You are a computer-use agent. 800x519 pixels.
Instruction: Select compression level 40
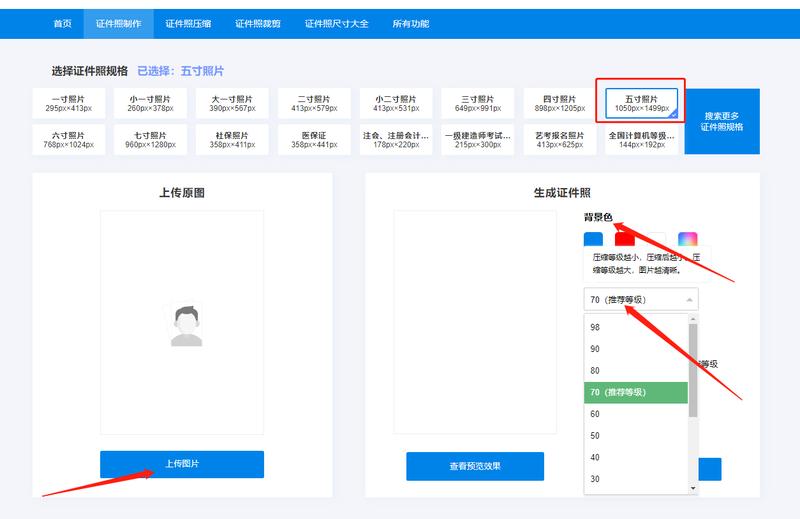coord(636,457)
